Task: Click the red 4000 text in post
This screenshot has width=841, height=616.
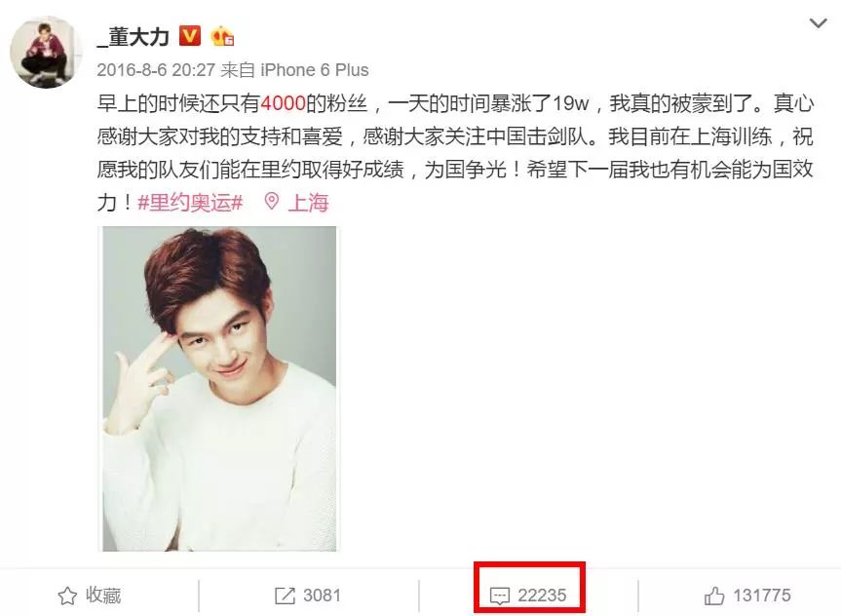Action: tap(283, 103)
